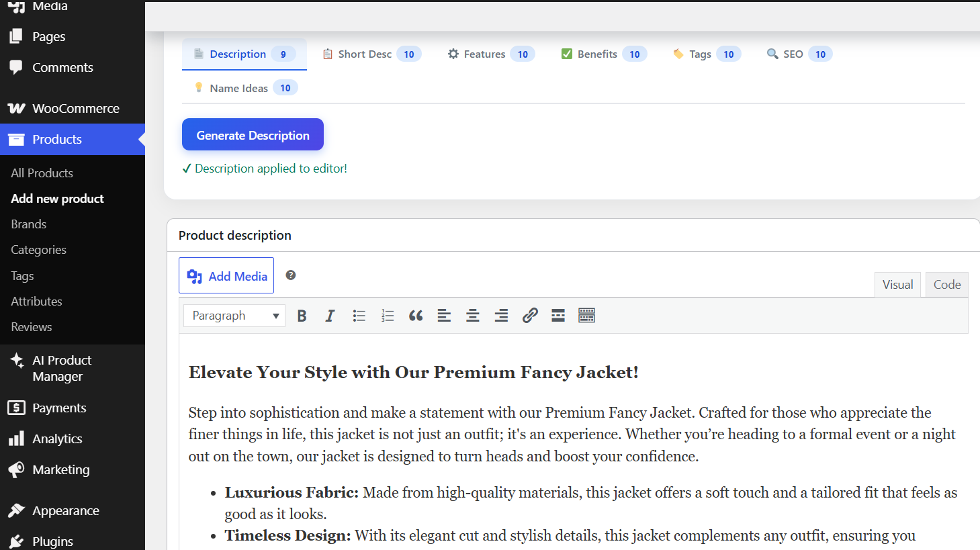Insert a bulleted list

click(x=359, y=316)
